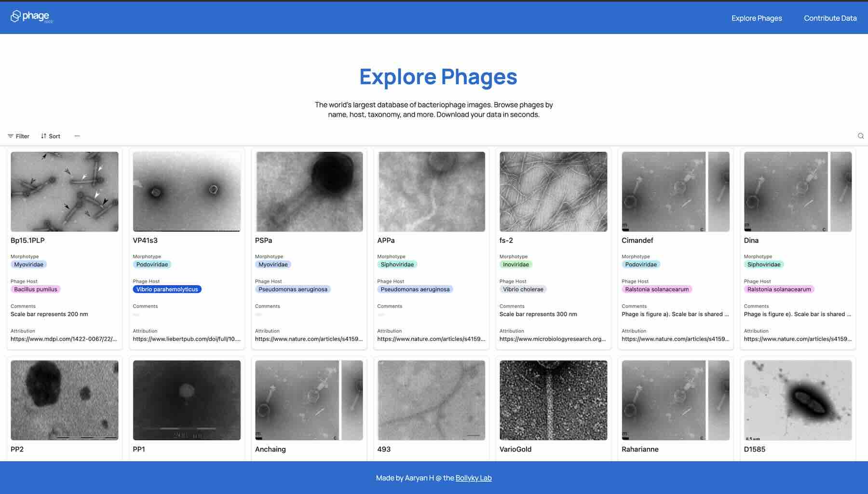This screenshot has height=494, width=868.
Task: Open the mdpi.com attribution URL
Action: pyautogui.click(x=64, y=339)
